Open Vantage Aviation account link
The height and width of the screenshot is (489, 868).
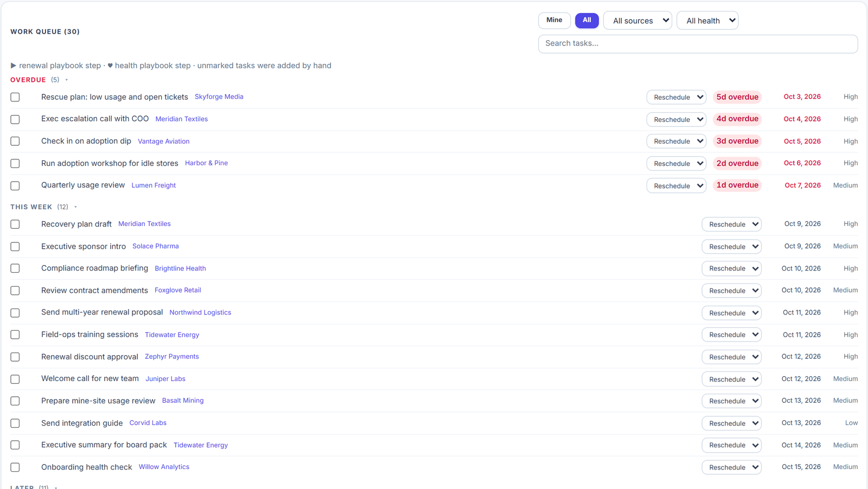(164, 141)
